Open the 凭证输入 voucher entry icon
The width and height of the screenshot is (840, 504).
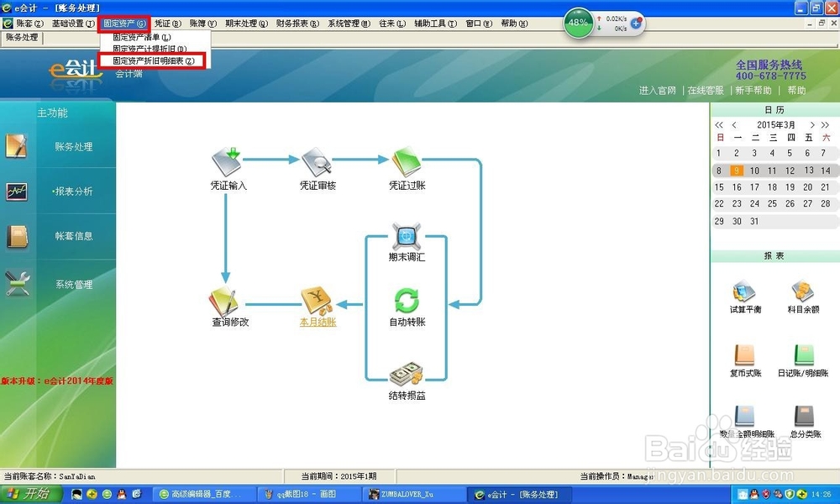(227, 161)
